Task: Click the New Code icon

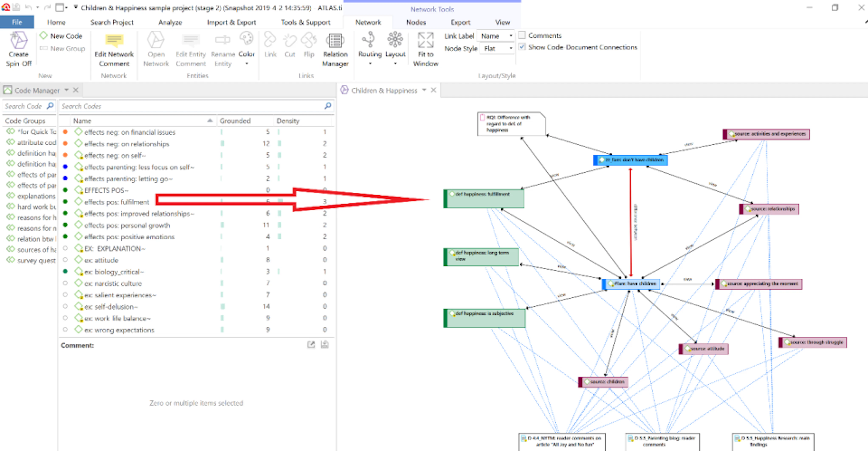Action: [x=44, y=36]
